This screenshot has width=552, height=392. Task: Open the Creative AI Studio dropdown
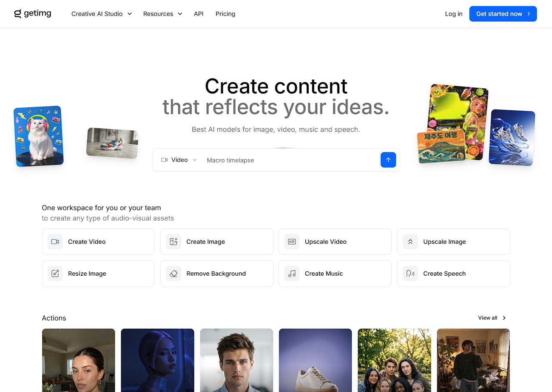click(x=102, y=14)
